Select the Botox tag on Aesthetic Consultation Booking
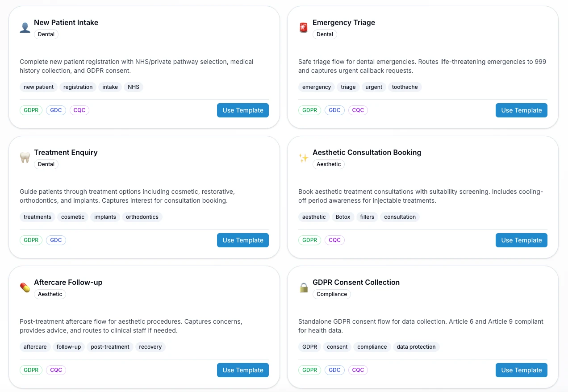 tap(342, 217)
